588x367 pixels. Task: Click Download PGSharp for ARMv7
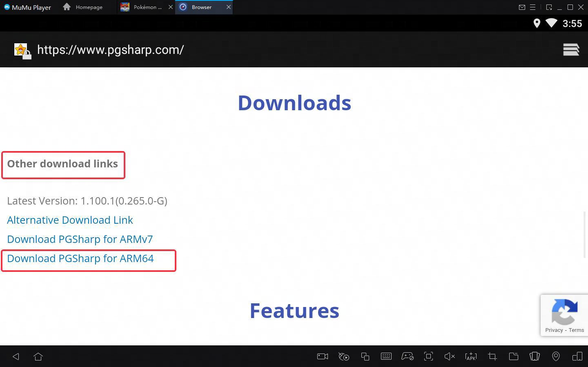coord(80,239)
